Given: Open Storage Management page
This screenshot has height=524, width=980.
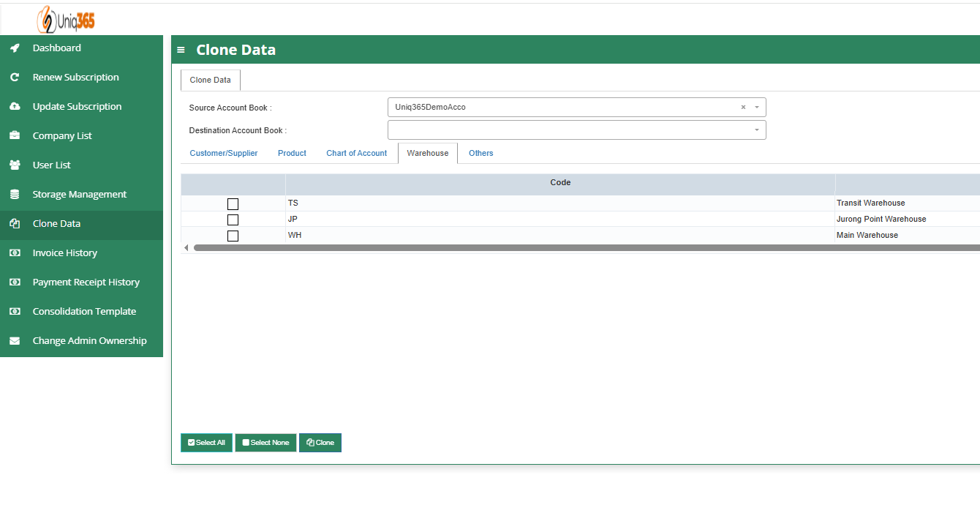Looking at the screenshot, I should [x=81, y=195].
